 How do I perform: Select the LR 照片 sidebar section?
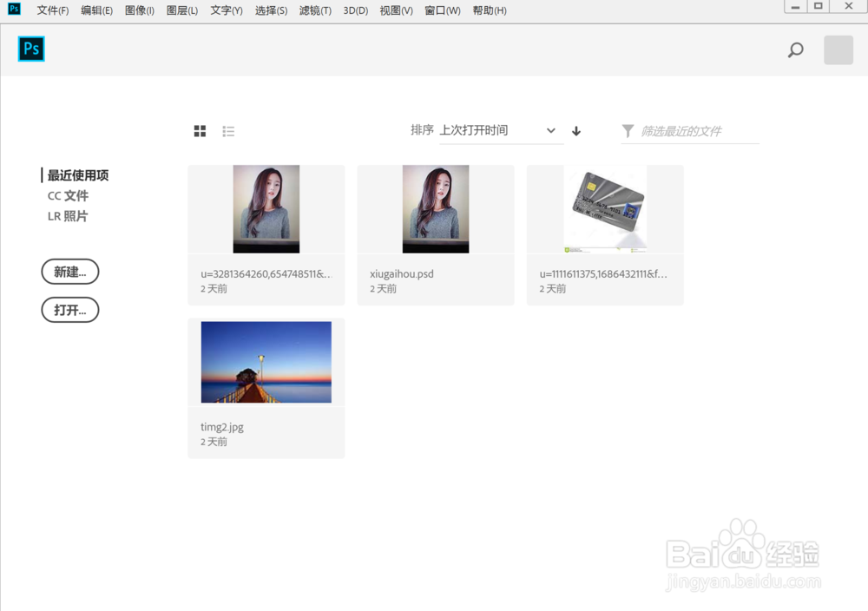pos(65,215)
